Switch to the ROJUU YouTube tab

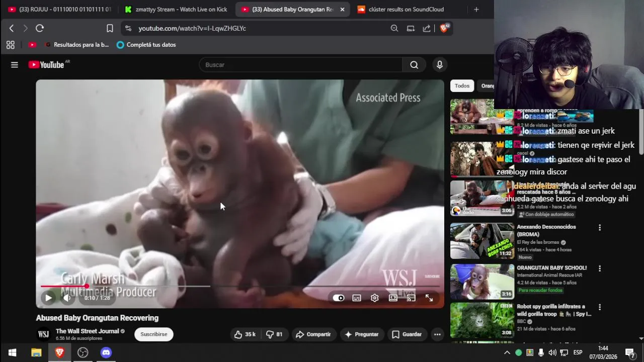pos(59,9)
